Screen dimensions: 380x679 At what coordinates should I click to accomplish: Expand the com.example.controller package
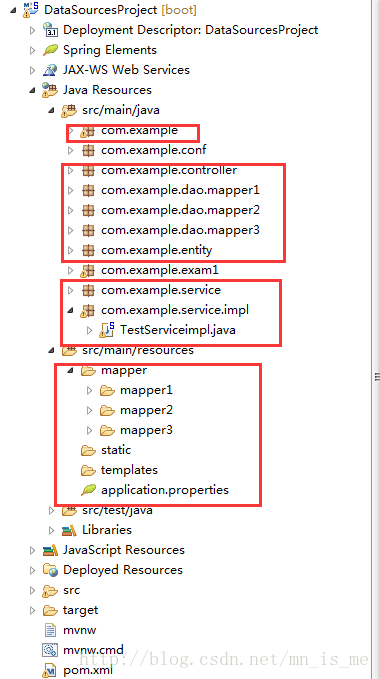71,170
